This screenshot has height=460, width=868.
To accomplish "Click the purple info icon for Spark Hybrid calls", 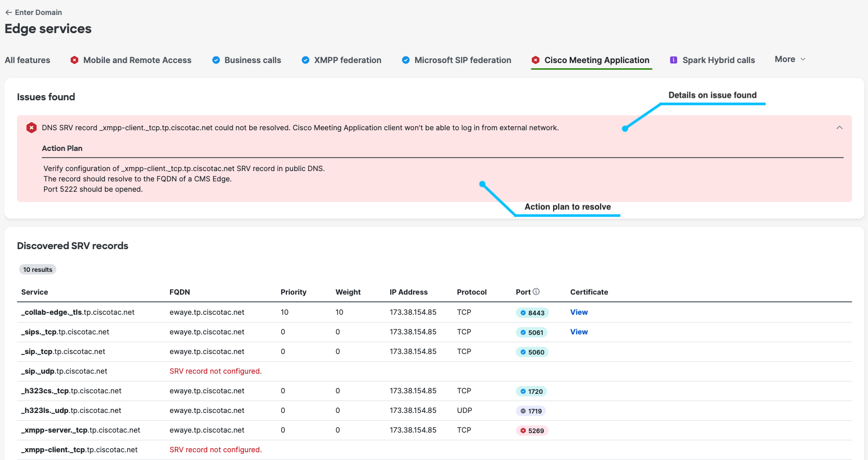I will pos(674,60).
